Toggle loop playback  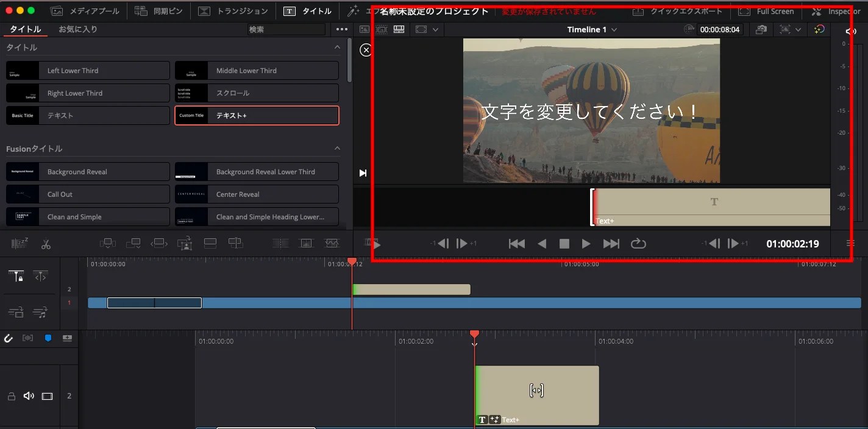point(638,244)
